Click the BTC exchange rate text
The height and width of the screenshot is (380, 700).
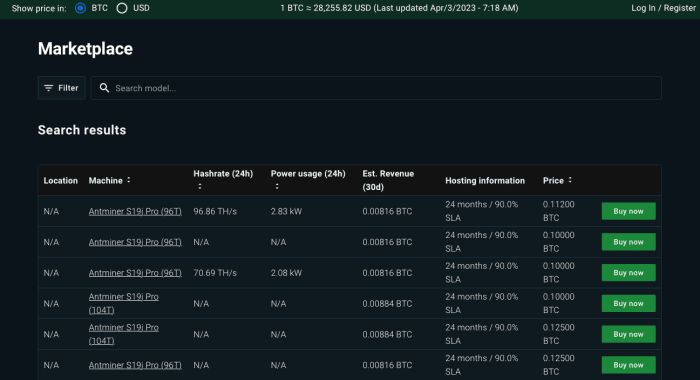click(x=399, y=8)
